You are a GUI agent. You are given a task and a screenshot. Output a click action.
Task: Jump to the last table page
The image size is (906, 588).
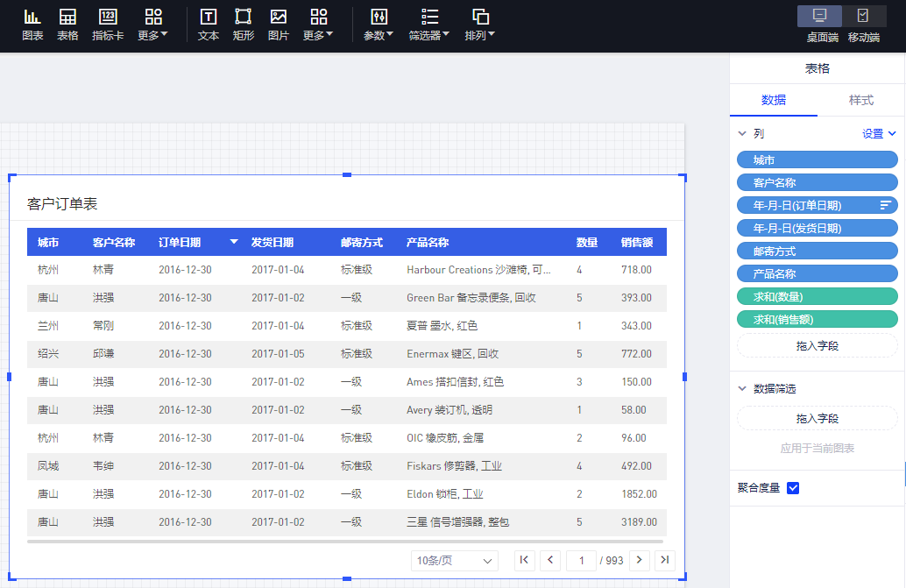coord(665,560)
